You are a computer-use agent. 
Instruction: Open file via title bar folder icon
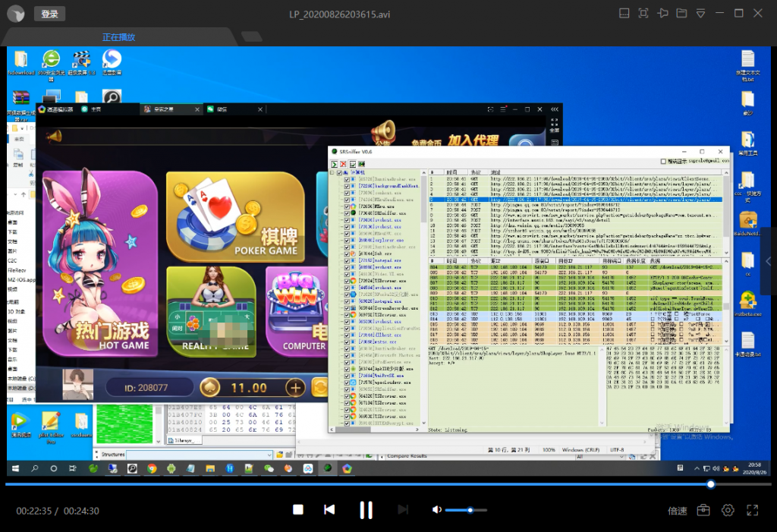pyautogui.click(x=681, y=14)
